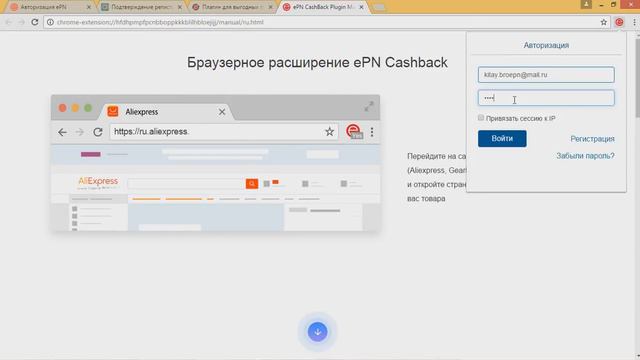Click the blue scroll-down arrow button

click(x=317, y=331)
